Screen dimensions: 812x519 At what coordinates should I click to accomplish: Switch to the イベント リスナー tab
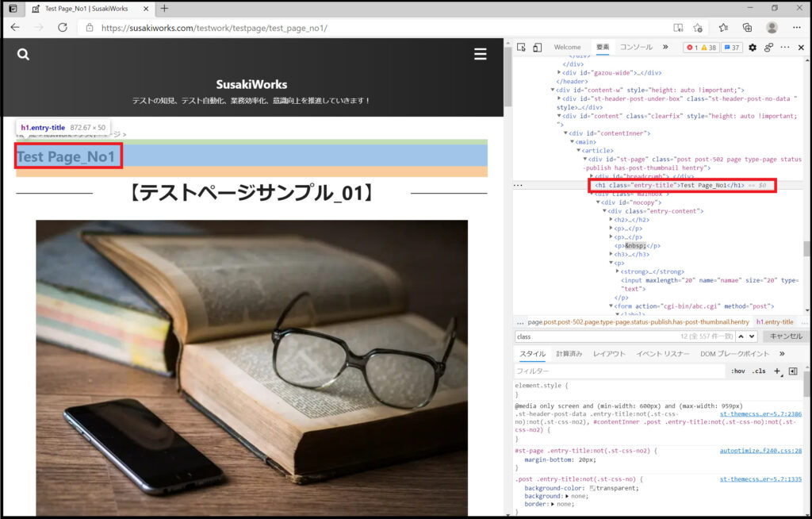[663, 354]
